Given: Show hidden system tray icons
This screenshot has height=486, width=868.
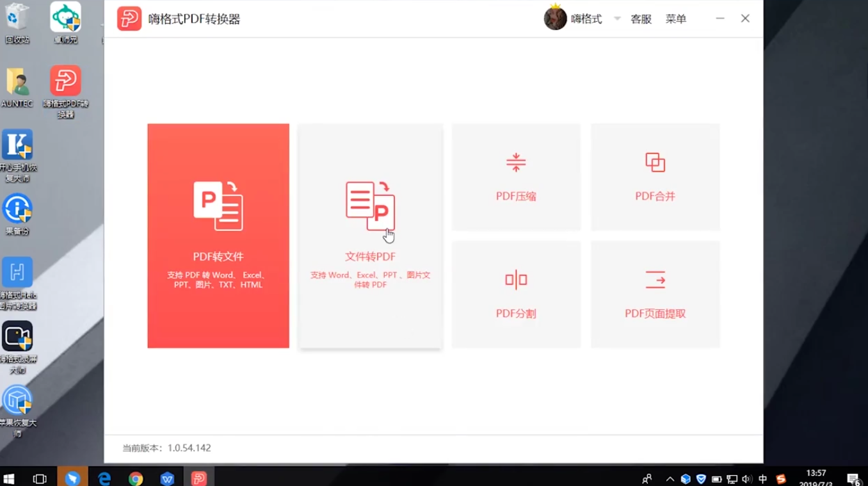Looking at the screenshot, I should point(670,479).
